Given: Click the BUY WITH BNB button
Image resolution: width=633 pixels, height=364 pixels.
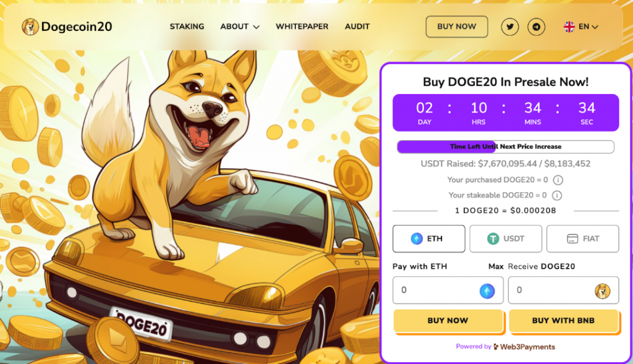Looking at the screenshot, I should coord(564,320).
